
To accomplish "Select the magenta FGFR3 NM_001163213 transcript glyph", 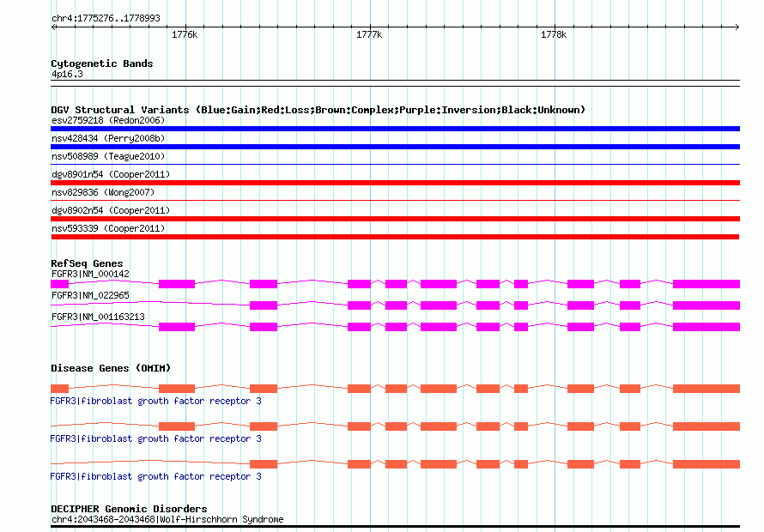I will pyautogui.click(x=395, y=326).
